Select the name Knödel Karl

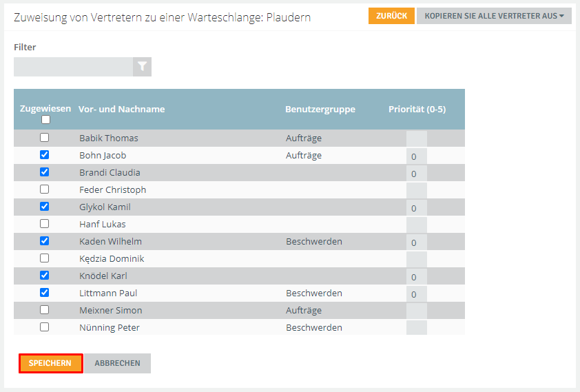(103, 276)
